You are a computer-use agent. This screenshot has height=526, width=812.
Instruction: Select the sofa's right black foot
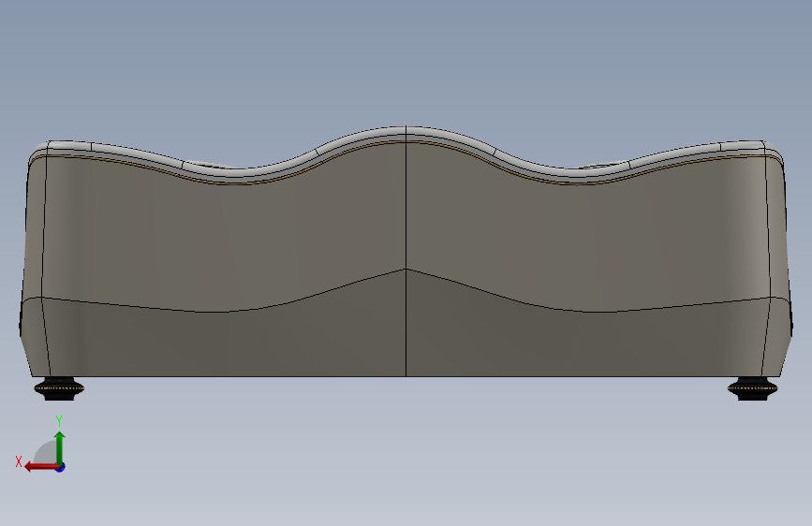coord(752,388)
